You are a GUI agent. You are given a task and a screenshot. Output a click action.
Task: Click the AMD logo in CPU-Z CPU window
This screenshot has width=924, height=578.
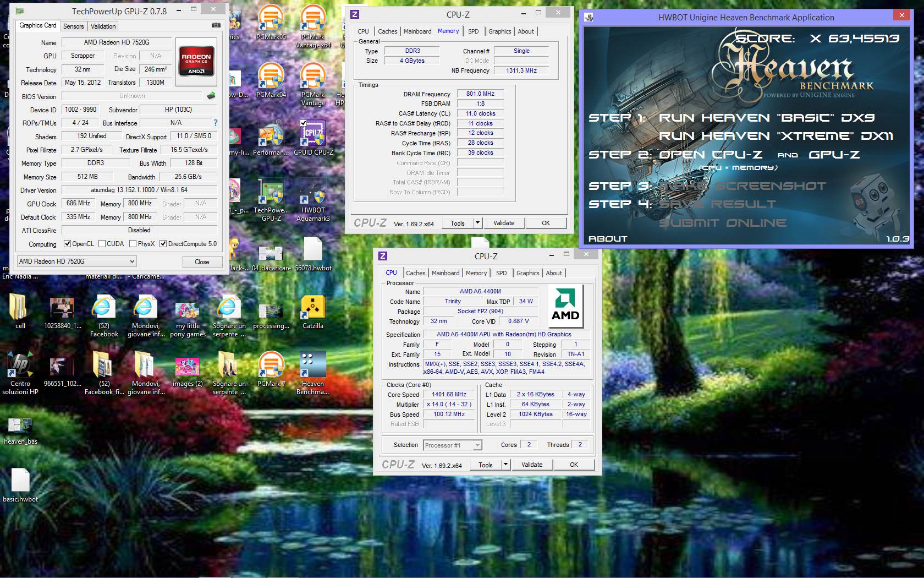tap(565, 306)
